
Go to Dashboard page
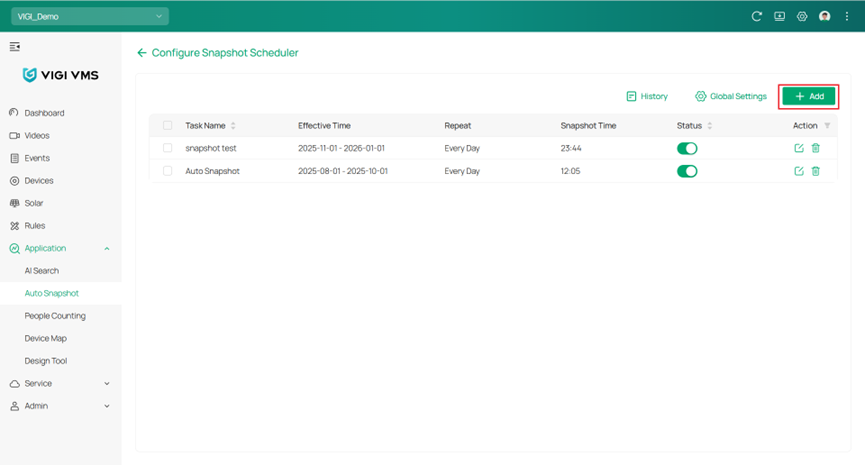point(44,113)
